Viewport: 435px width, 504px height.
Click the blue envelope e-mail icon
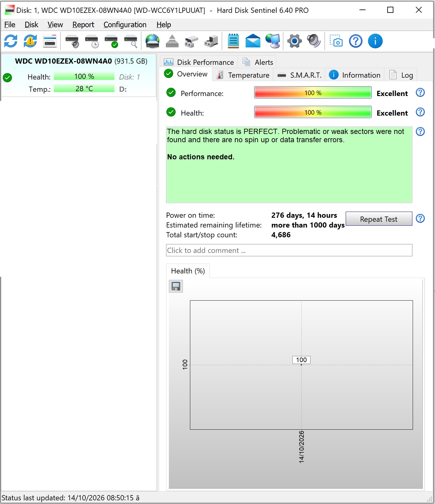(x=253, y=41)
